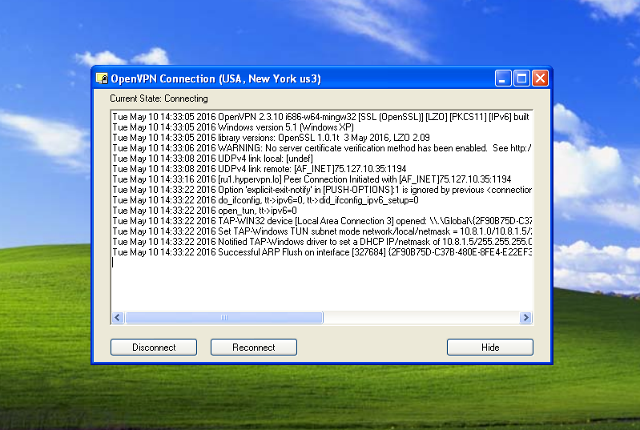This screenshot has width=640, height=430.
Task: Click the log line 'Windows version 5.1 (Windows XP)'
Action: pos(233,127)
